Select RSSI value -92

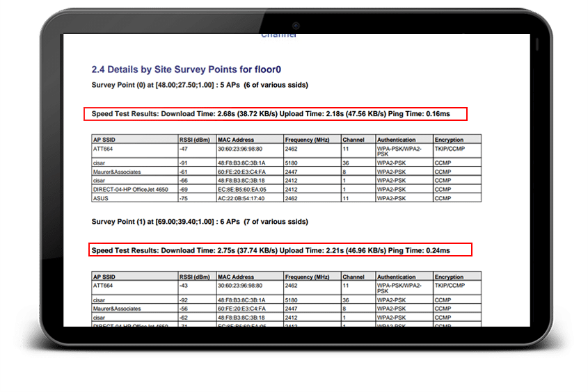[184, 300]
